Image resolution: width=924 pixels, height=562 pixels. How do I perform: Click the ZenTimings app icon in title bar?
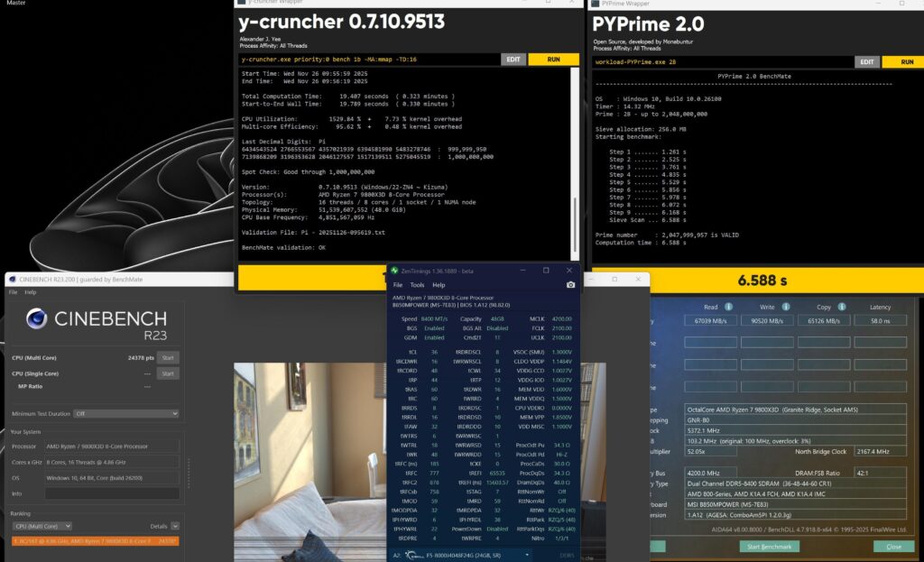tap(394, 271)
